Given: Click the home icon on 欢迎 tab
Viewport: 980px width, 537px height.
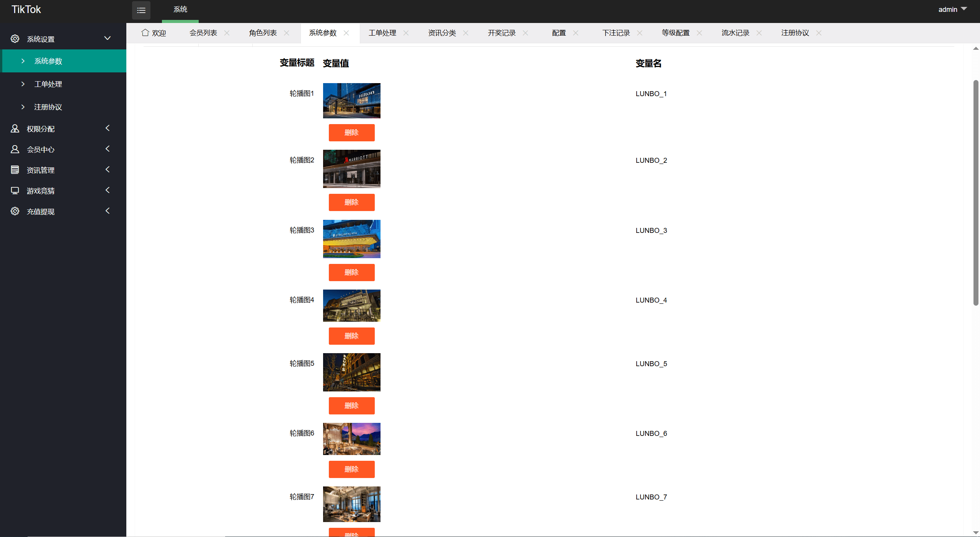Looking at the screenshot, I should [145, 33].
